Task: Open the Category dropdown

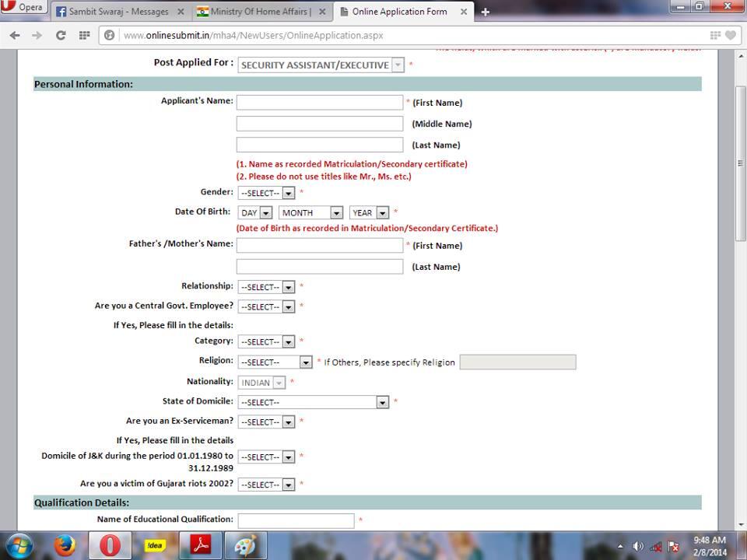Action: tap(266, 342)
